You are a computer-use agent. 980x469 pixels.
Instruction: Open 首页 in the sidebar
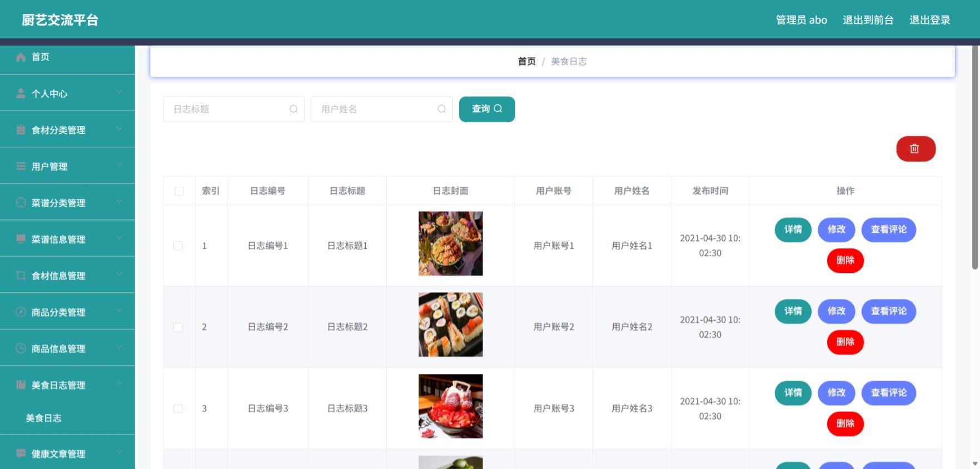(67, 57)
